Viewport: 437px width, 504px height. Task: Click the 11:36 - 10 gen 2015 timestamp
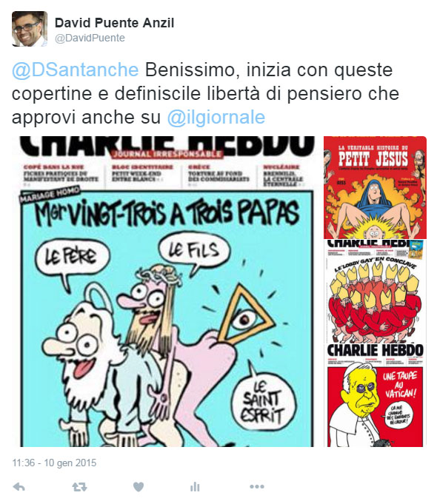point(54,463)
